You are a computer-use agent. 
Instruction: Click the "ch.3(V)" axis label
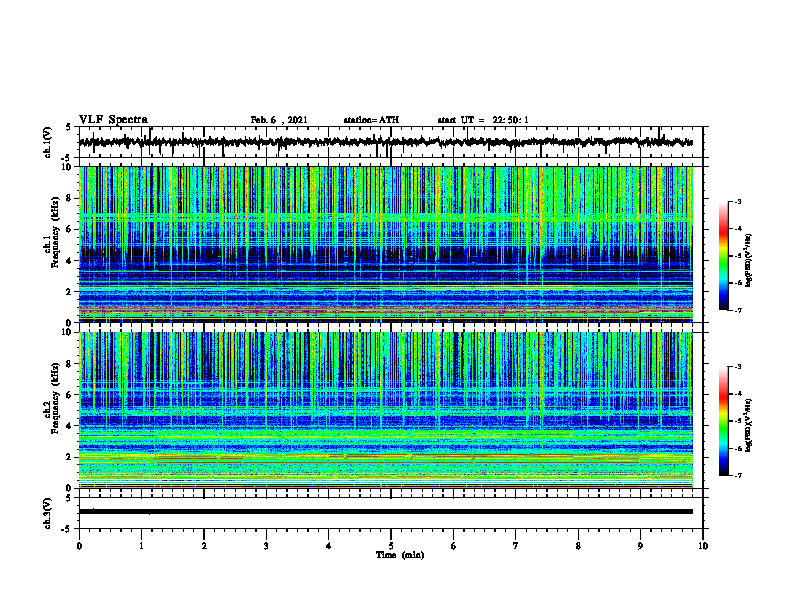click(48, 514)
